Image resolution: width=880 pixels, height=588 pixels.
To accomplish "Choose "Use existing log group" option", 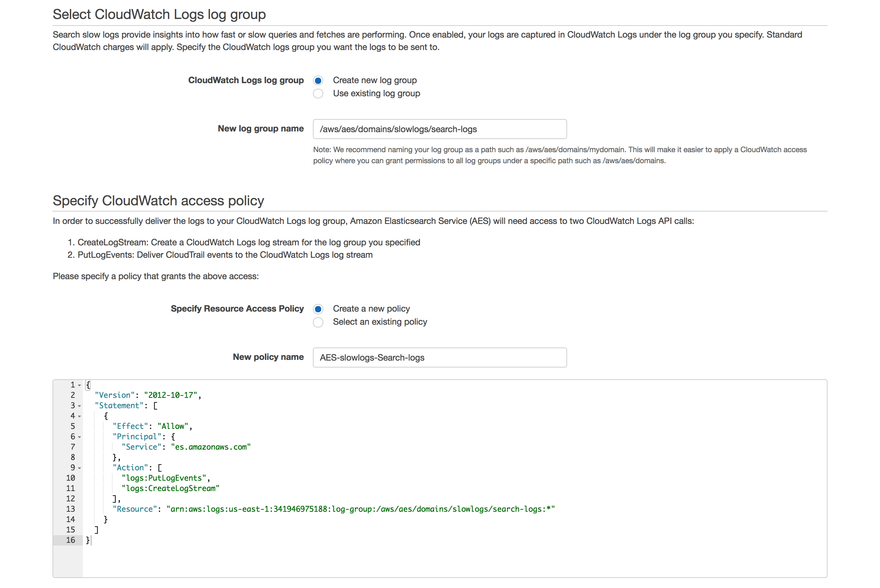I will [318, 94].
